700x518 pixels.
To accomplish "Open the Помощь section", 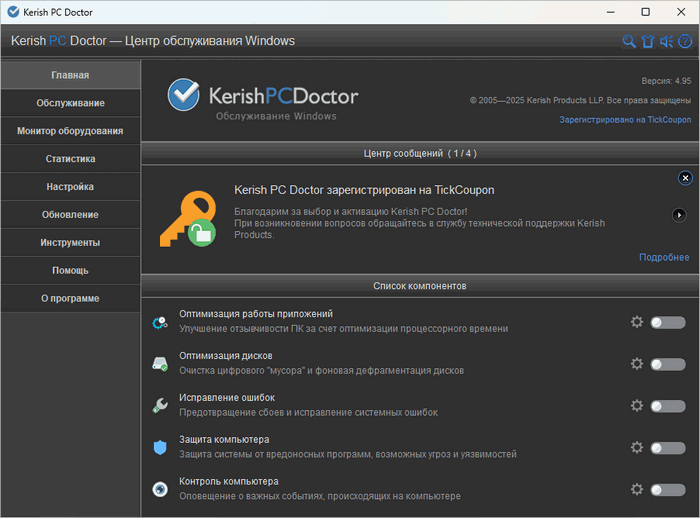I will tap(71, 271).
